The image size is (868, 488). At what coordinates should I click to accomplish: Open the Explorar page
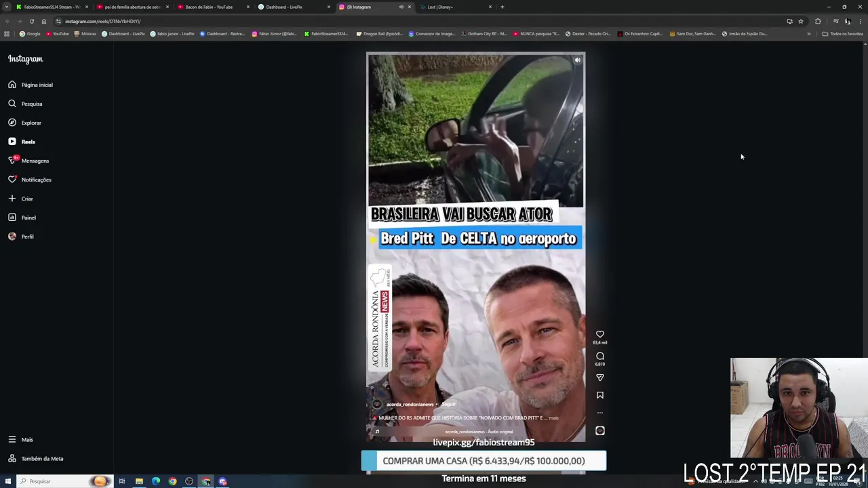(x=25, y=123)
